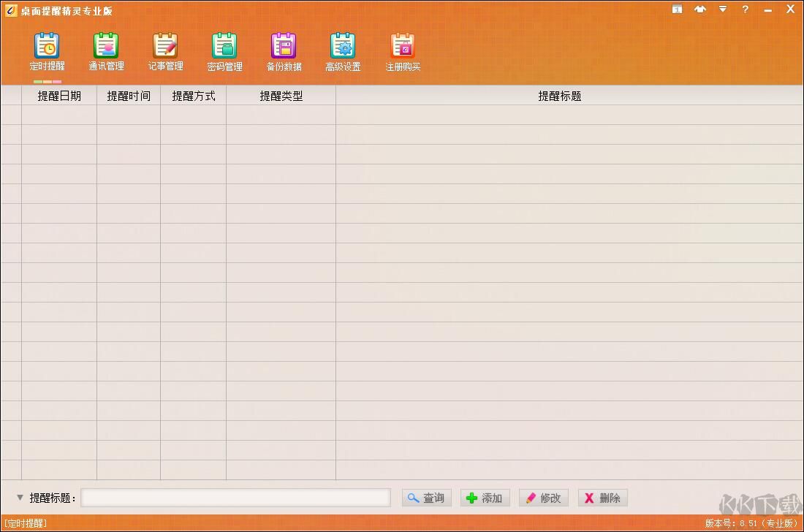Open the 记事管理 notes management module
804x532 pixels.
165,51
